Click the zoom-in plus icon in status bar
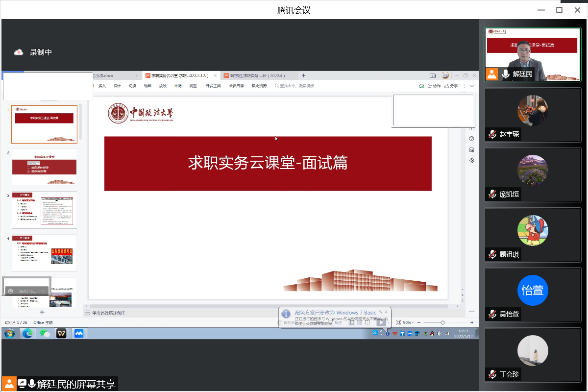Viewport: 588px width, 392px height. click(x=472, y=322)
